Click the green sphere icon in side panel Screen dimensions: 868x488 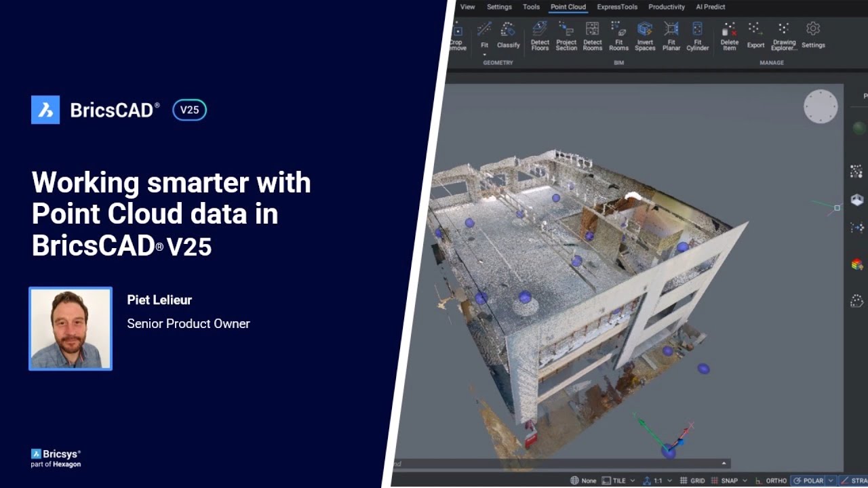(x=859, y=128)
